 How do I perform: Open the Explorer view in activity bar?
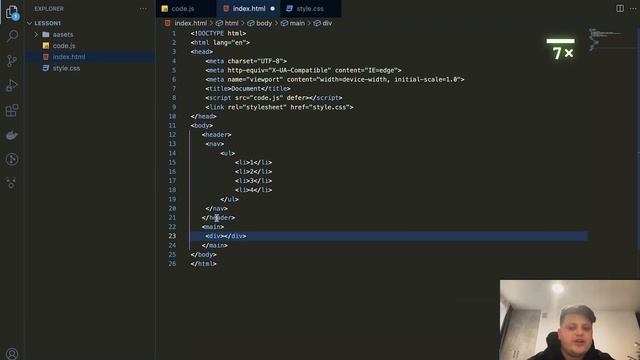click(x=12, y=12)
